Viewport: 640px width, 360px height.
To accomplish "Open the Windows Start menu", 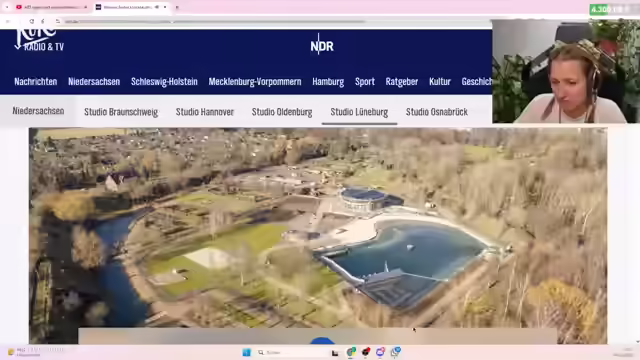I will [246, 352].
